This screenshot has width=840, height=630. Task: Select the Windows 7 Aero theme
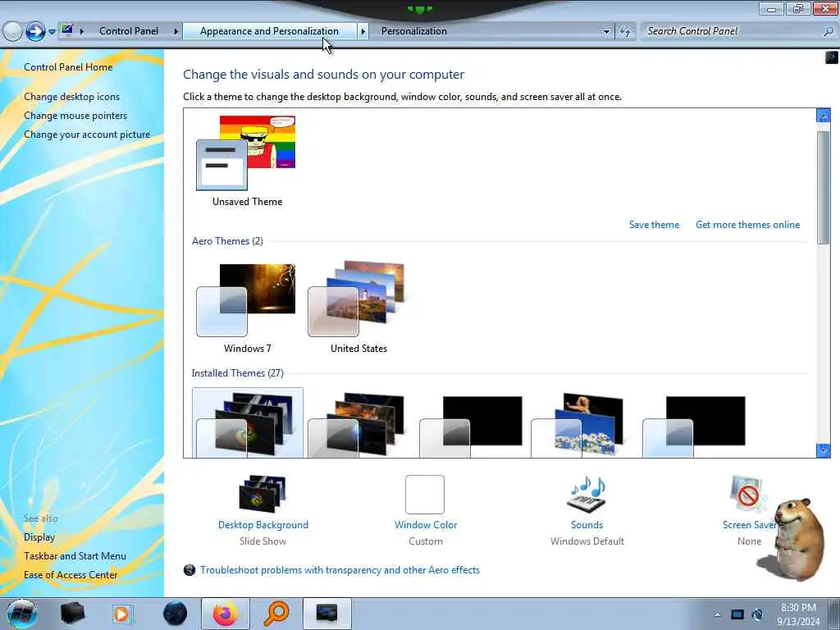[247, 308]
